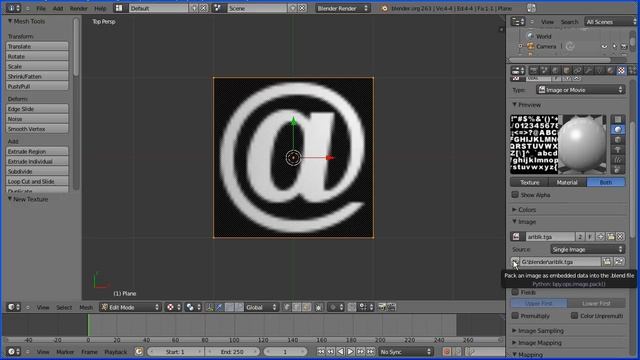Click the Rotate button in Mesh Tools
The image size is (640, 360).
point(37,56)
